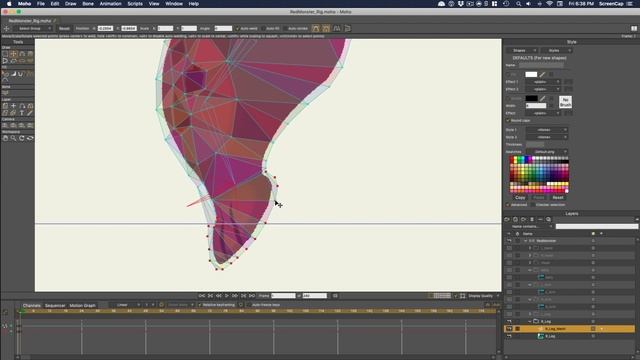Click the stroke Width input field
Image resolution: width=640 pixels, height=360 pixels.
click(x=536, y=106)
